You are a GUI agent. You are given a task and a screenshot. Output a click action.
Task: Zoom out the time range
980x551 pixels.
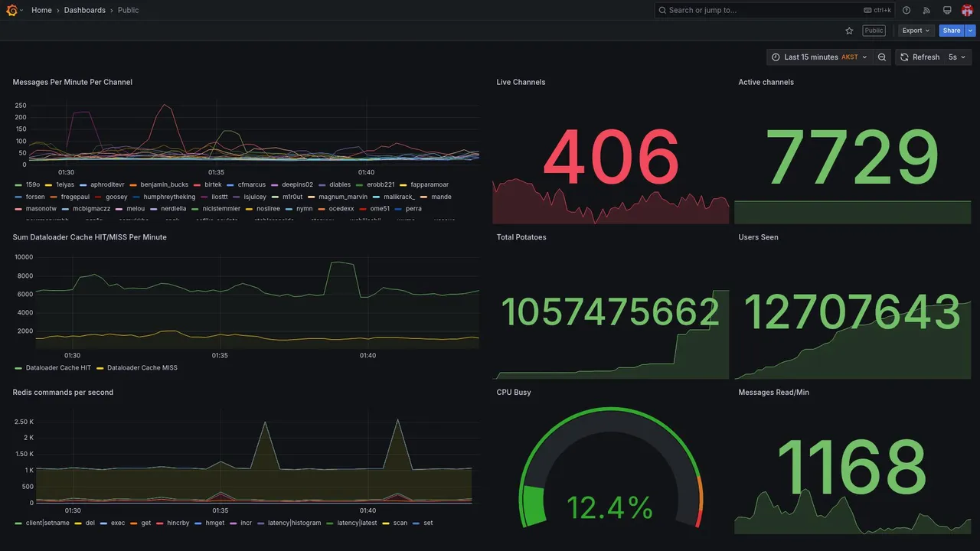[x=882, y=57]
